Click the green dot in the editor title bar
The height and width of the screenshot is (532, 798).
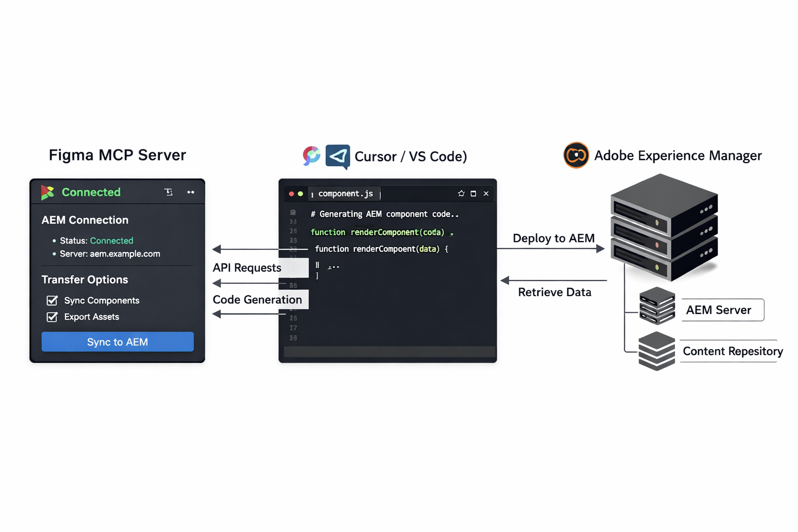300,194
